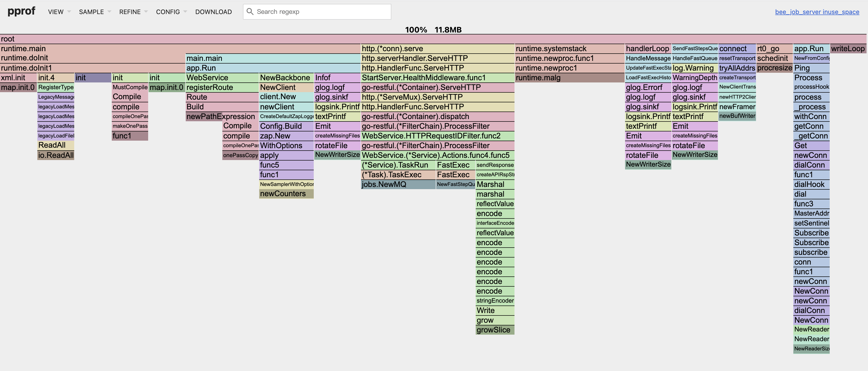
Task: Click the DOWNLOAD menu item
Action: tap(213, 12)
